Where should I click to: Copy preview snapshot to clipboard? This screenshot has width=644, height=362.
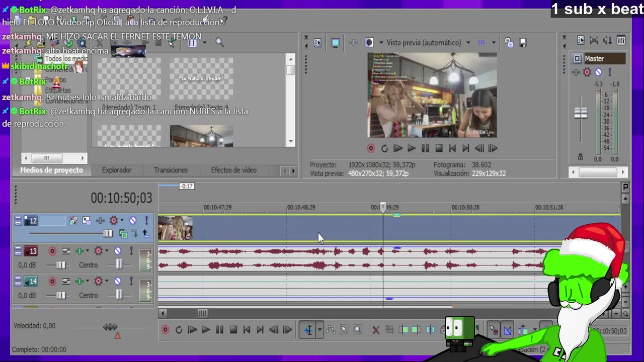point(509,43)
